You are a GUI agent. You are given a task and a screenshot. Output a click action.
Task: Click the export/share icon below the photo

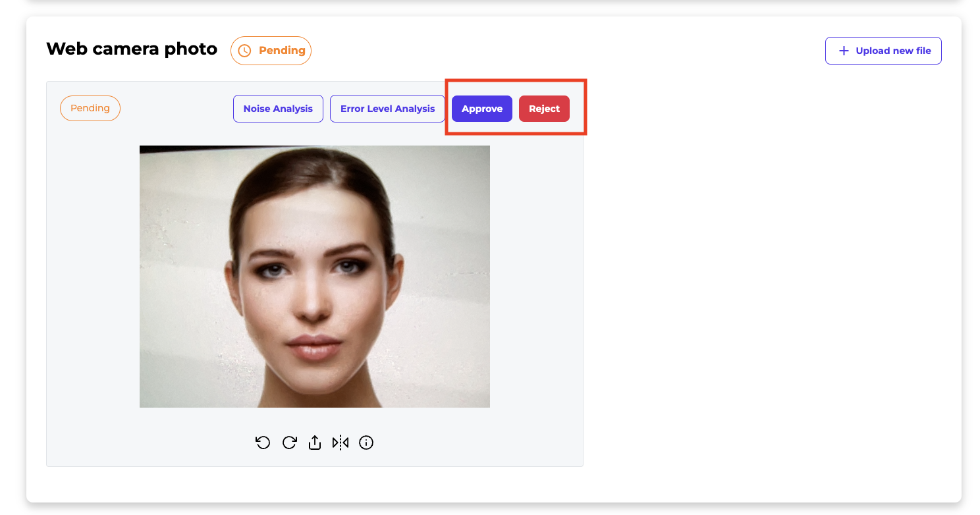click(315, 443)
